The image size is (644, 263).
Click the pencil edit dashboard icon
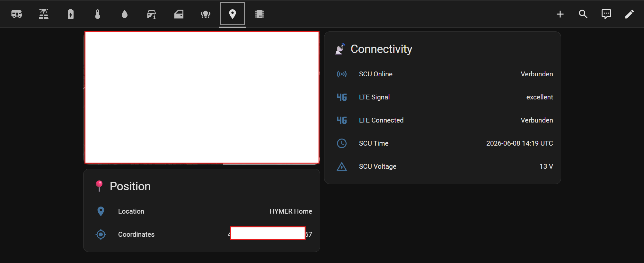coord(630,14)
